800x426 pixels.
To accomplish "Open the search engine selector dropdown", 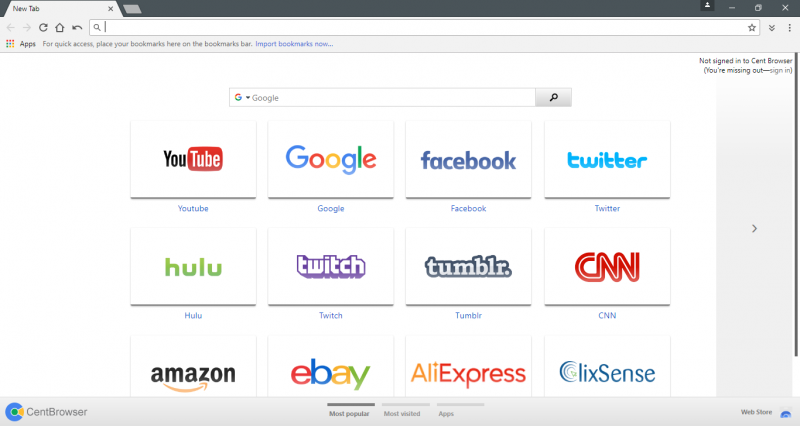I will [242, 97].
